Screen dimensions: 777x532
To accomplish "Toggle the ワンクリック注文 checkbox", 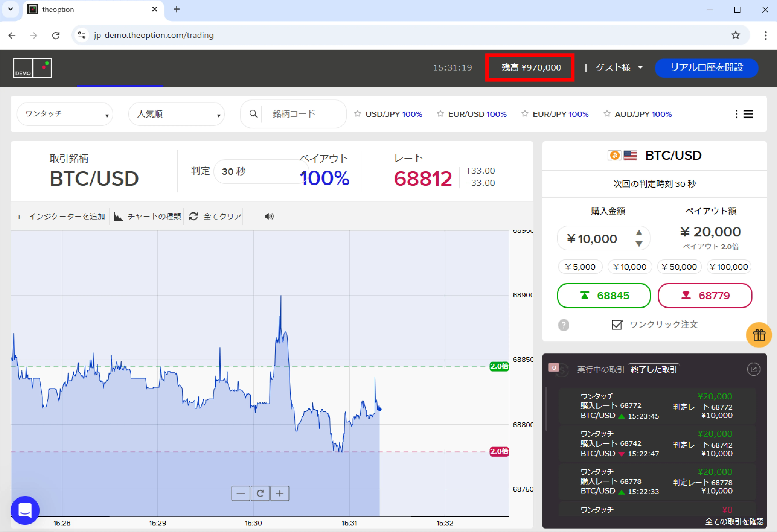I will click(x=617, y=325).
